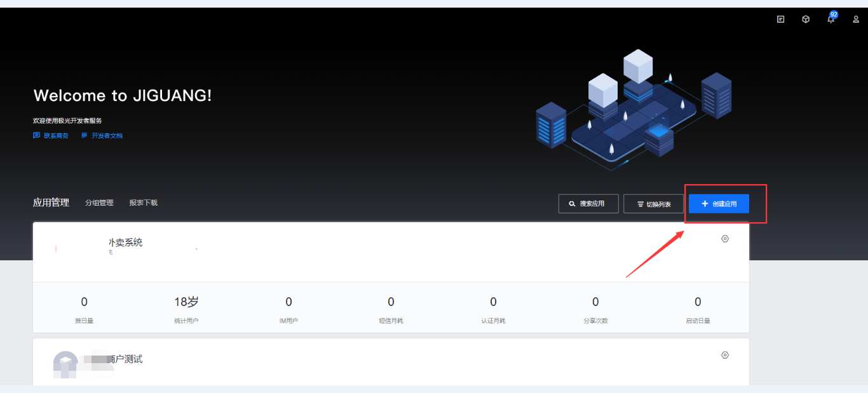Click the 切换列表 button
The height and width of the screenshot is (393, 868).
654,204
